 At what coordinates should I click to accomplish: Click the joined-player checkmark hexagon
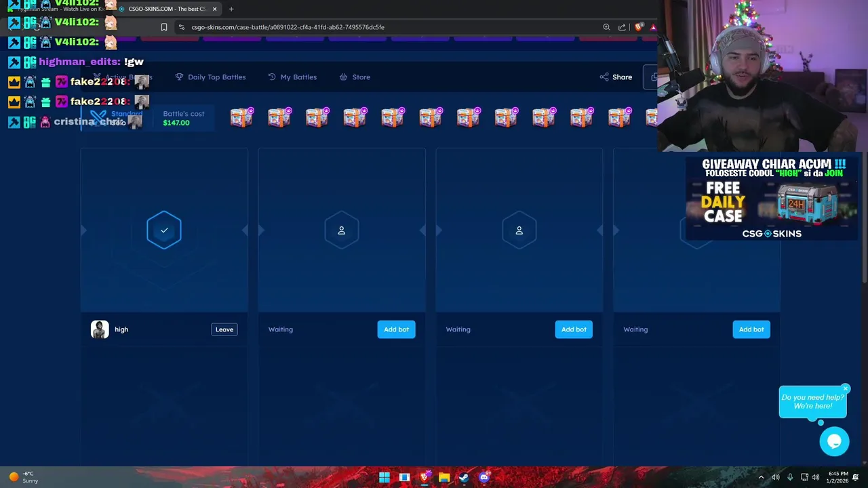click(x=164, y=230)
